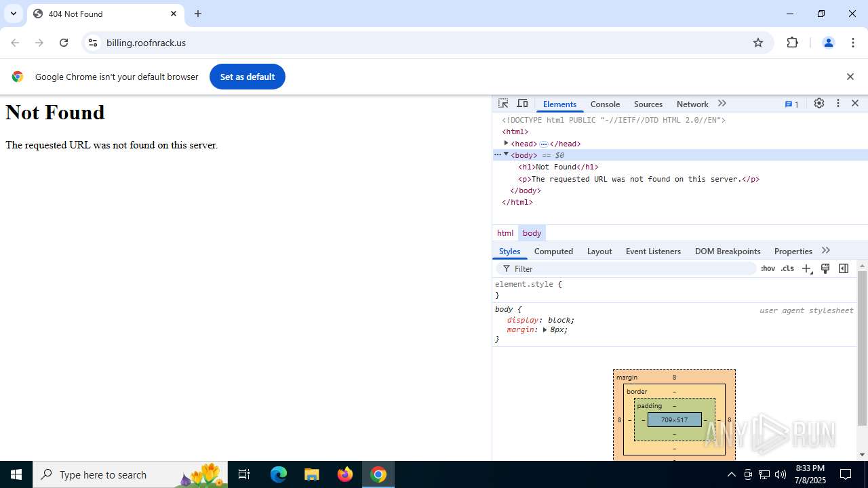Open the tab search dropdown
Screen dimensions: 868x488
coord(14,14)
